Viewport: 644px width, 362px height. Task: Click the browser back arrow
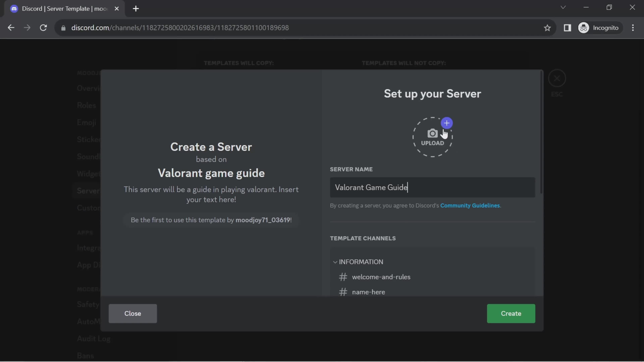coord(11,28)
